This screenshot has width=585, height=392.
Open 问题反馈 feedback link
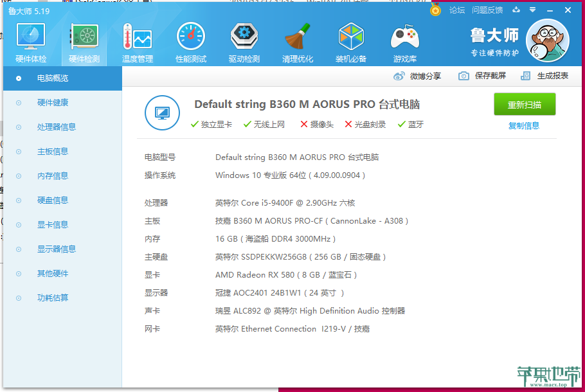(x=487, y=10)
